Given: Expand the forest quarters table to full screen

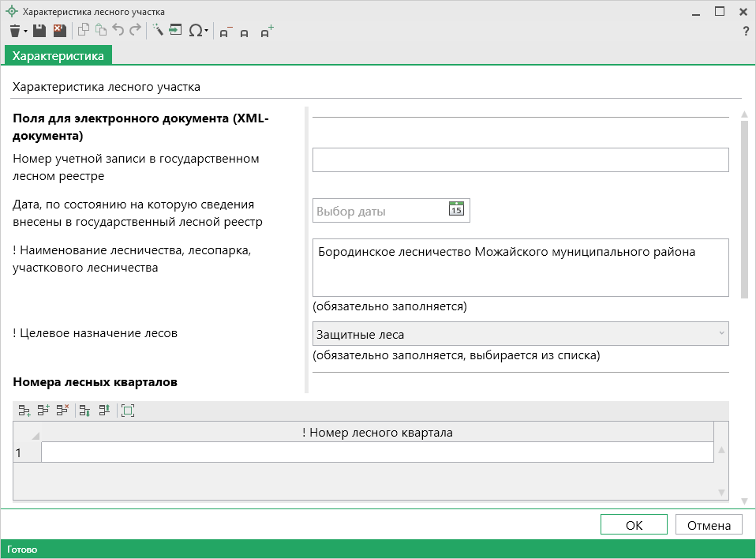Looking at the screenshot, I should click(x=128, y=410).
